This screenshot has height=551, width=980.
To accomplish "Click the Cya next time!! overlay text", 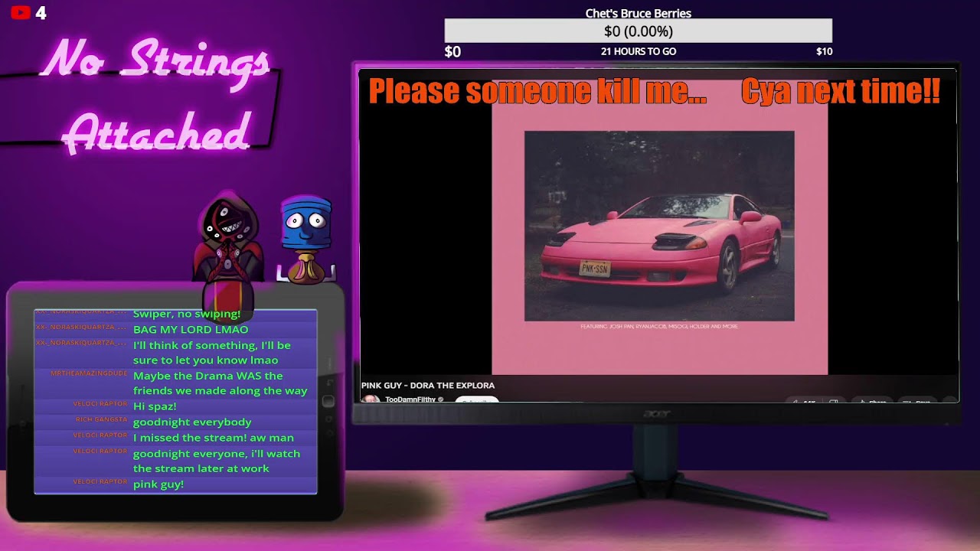I will coord(841,91).
